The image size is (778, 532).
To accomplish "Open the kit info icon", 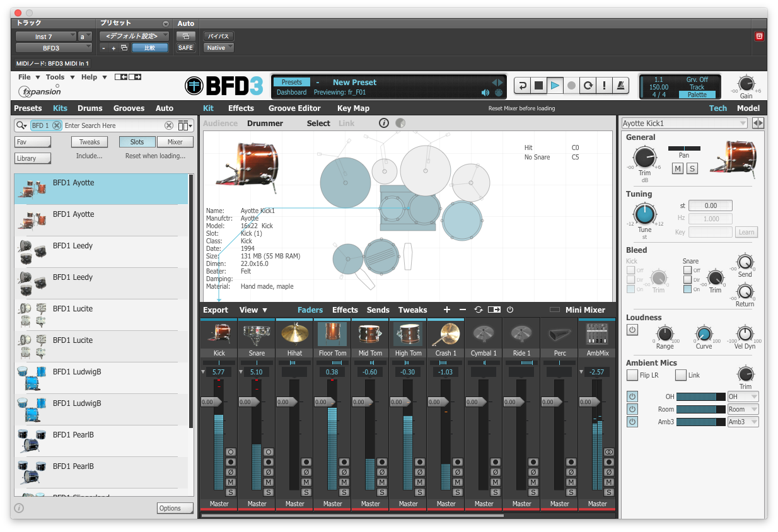I will pos(384,123).
